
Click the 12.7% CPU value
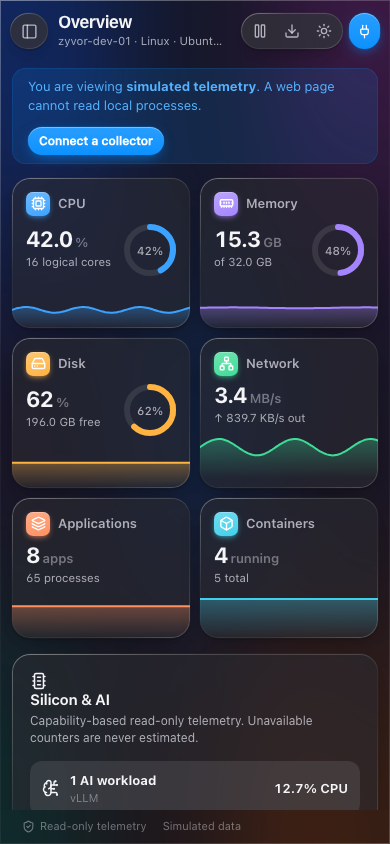click(x=311, y=789)
